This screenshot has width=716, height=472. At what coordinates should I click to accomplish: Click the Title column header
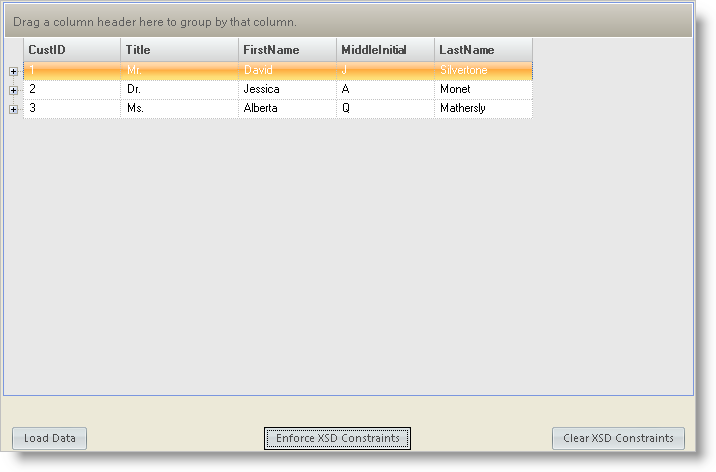[179, 50]
